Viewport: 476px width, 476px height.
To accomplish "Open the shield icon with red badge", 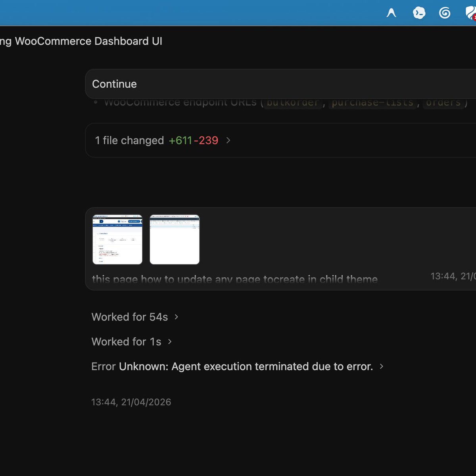I will [471, 13].
